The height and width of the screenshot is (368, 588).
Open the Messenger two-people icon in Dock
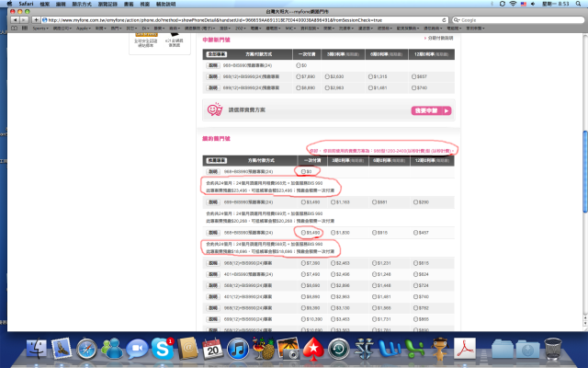112,349
